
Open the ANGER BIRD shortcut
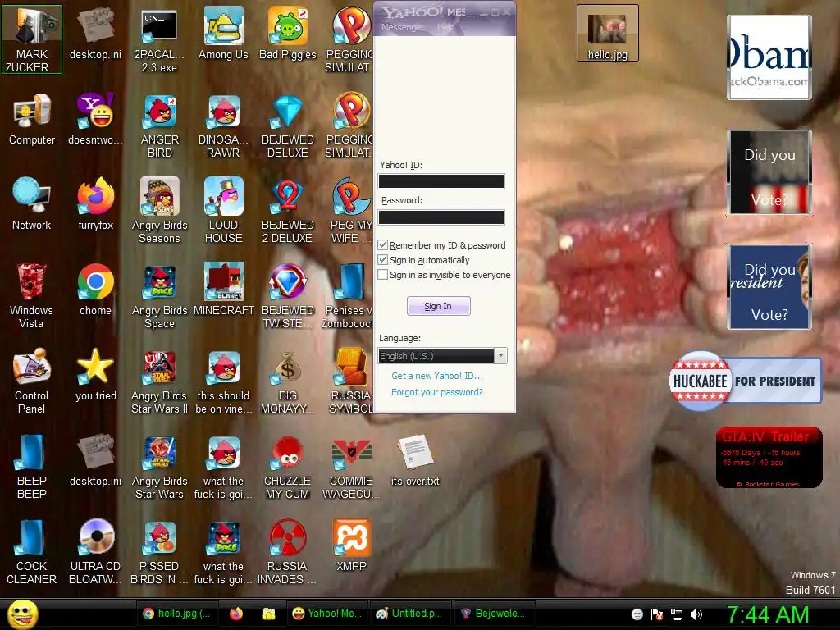(159, 126)
